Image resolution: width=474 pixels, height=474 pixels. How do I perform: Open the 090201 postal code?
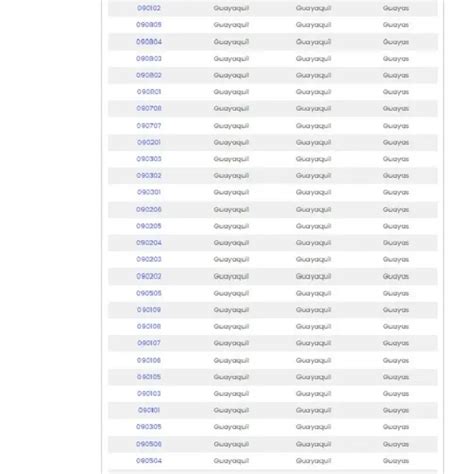point(149,142)
